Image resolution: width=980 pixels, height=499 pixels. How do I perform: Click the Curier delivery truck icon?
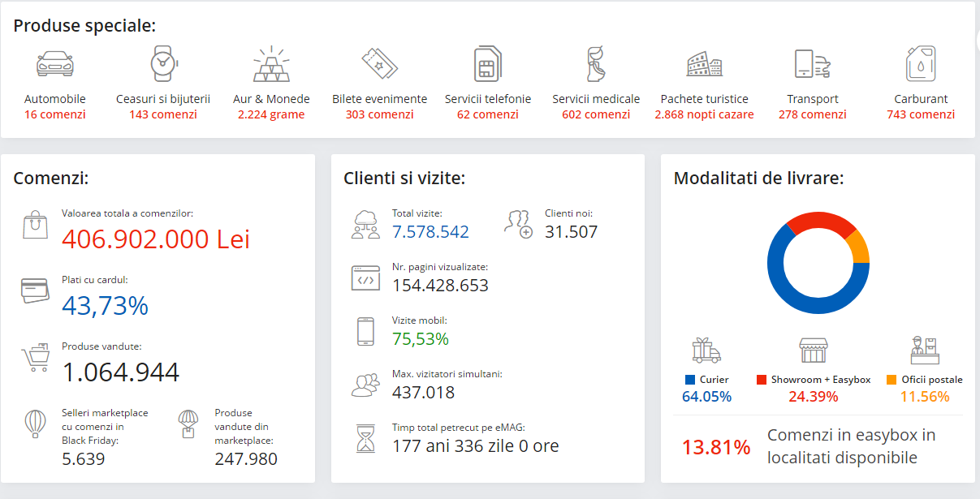706,350
